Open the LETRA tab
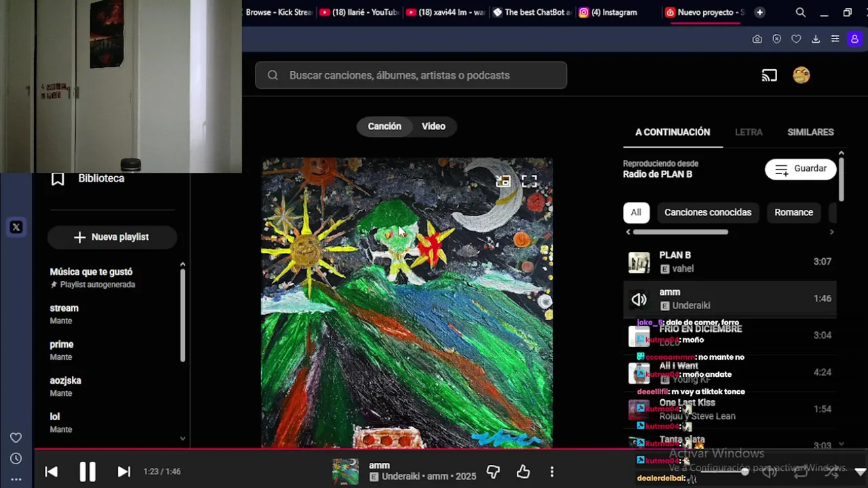Screen dimensions: 868x488 [749, 132]
